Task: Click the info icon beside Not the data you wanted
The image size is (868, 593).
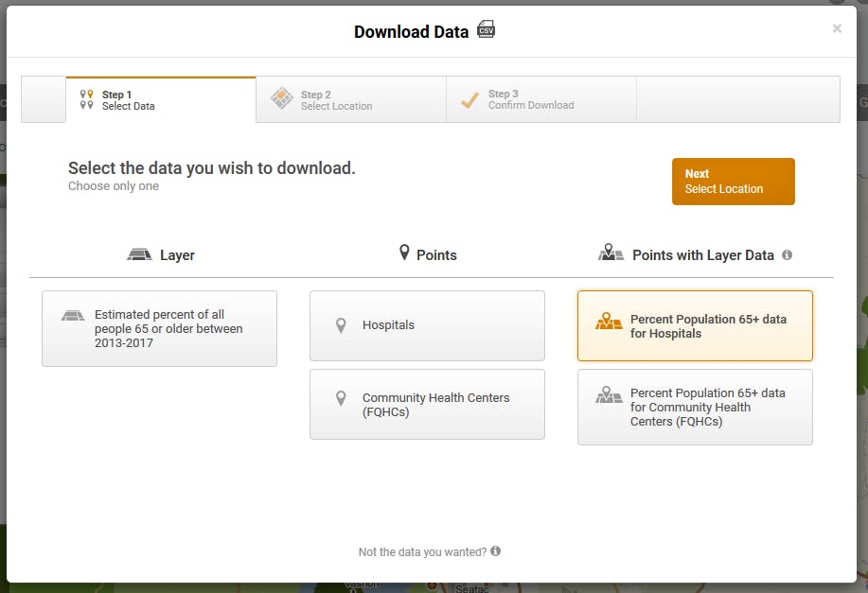Action: [x=495, y=551]
